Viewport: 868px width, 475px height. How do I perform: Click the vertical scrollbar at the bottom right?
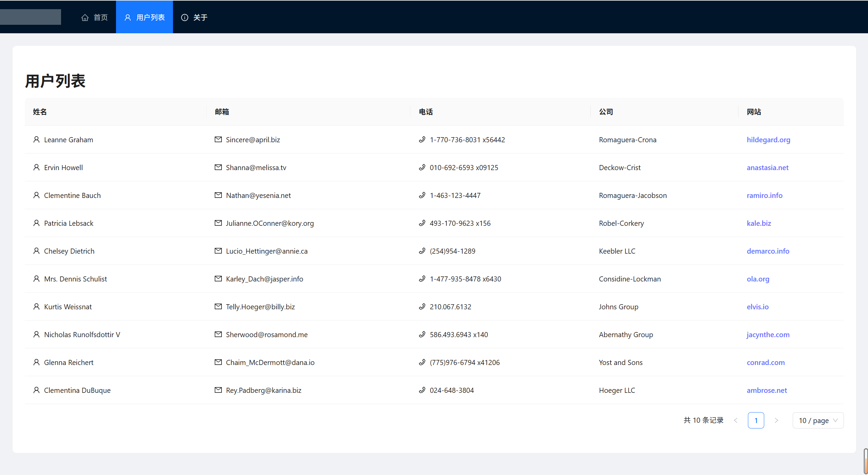(865, 461)
